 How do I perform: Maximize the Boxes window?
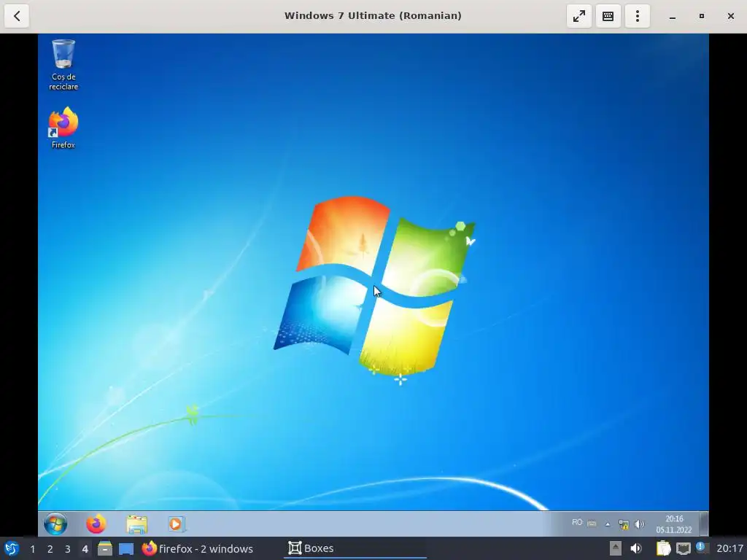pyautogui.click(x=701, y=16)
